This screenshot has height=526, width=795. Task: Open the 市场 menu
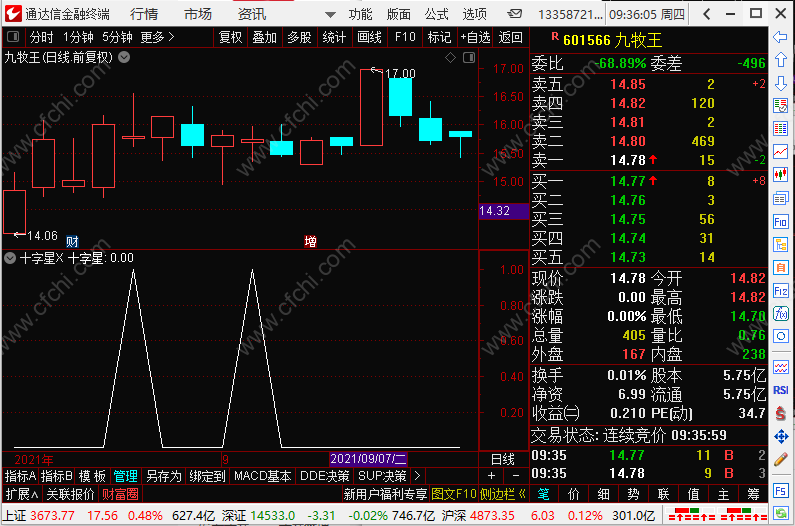[198, 14]
